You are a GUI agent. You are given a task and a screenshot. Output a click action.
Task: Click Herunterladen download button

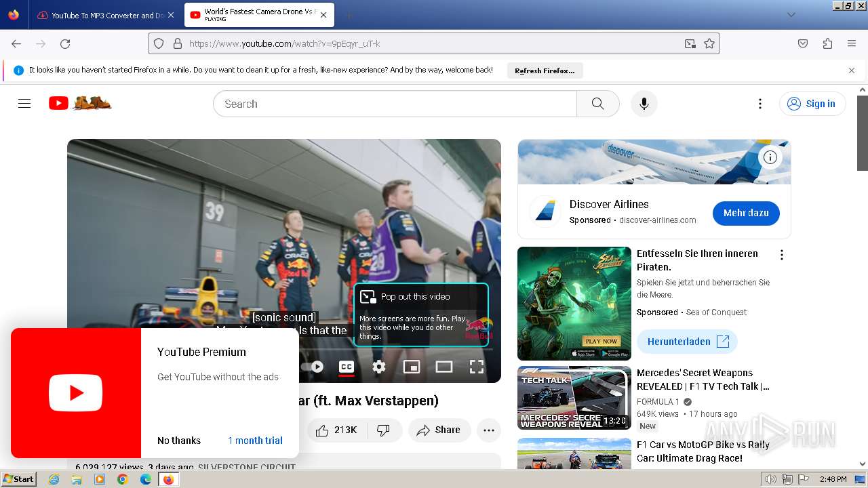point(687,342)
